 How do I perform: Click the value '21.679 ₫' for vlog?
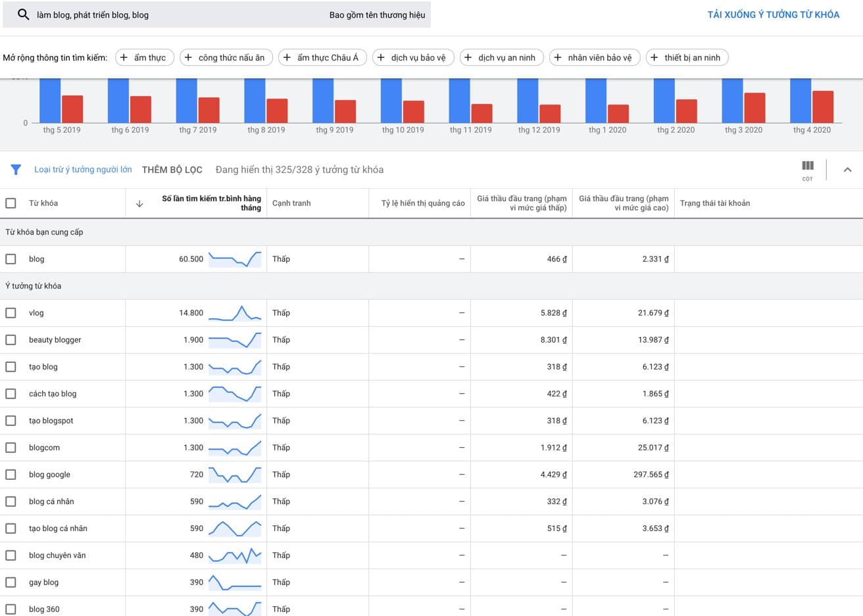click(653, 313)
